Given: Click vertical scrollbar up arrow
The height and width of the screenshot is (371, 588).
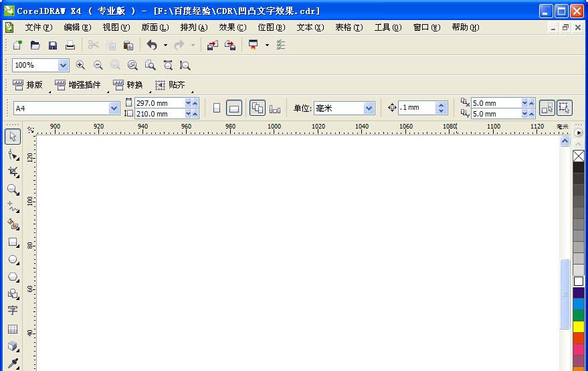Looking at the screenshot, I should coord(565,141).
